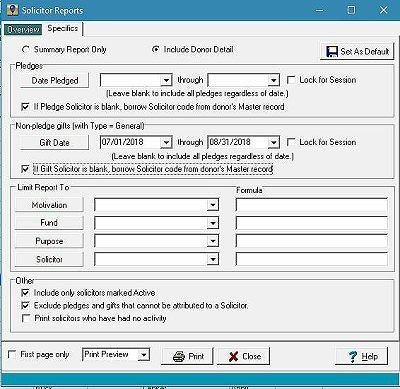Open the 07/01/2018 gift date dropdown
Screen dimensions: 400x389
pyautogui.click(x=166, y=142)
